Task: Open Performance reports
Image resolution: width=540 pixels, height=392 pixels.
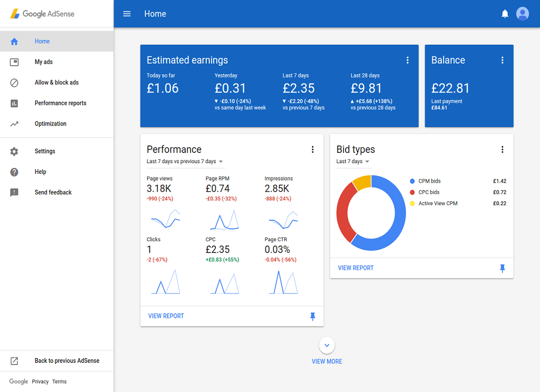Action: (x=60, y=103)
